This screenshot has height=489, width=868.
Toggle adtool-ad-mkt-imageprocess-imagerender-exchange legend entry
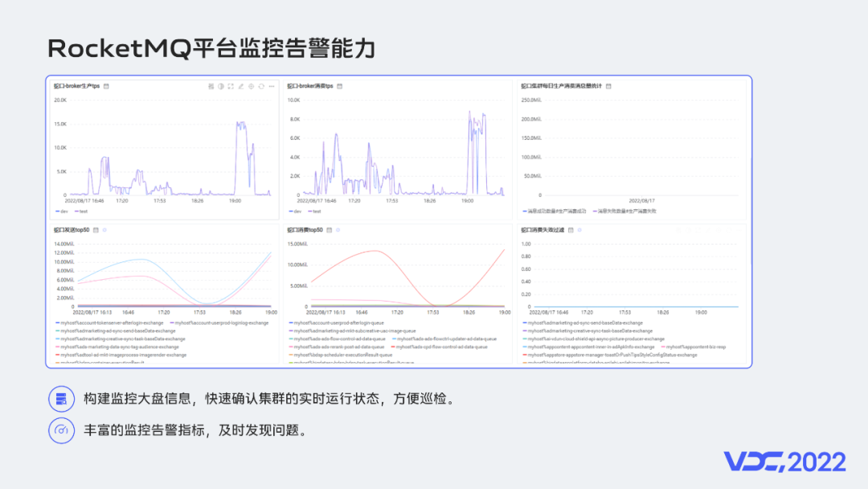[x=121, y=355]
